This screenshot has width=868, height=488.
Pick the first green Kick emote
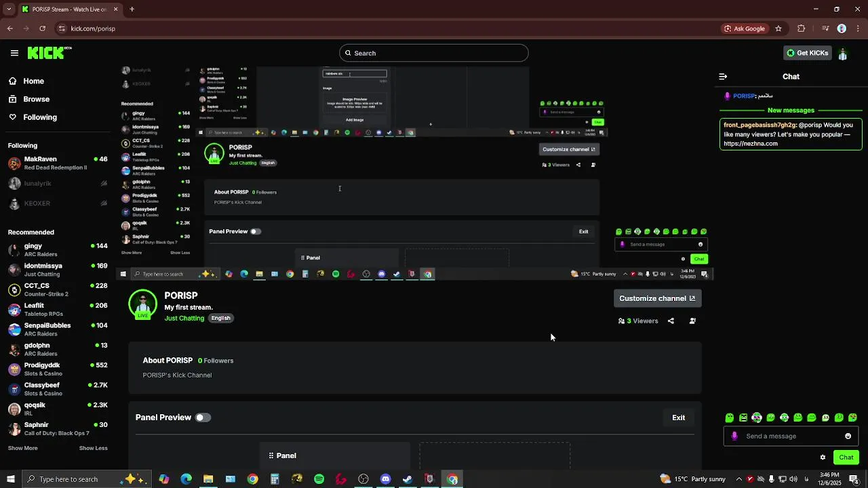coord(730,418)
